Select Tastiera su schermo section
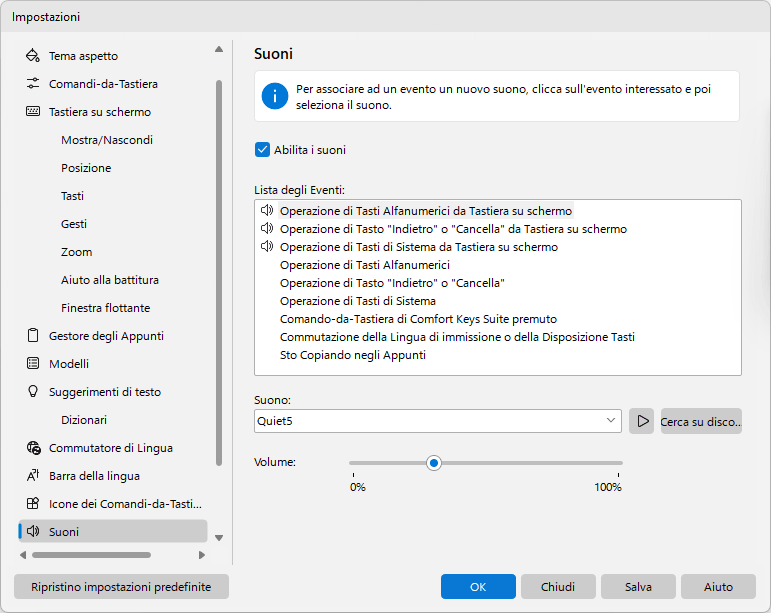771x613 pixels. 100,112
